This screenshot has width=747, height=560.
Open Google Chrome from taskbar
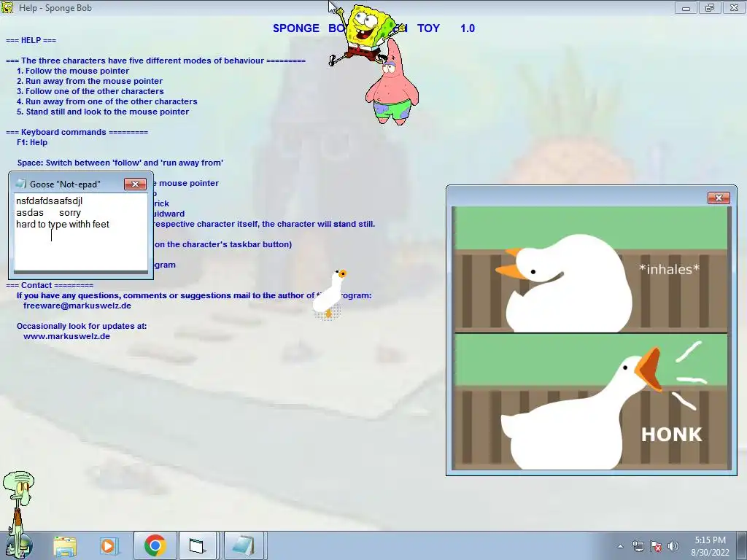tap(155, 545)
